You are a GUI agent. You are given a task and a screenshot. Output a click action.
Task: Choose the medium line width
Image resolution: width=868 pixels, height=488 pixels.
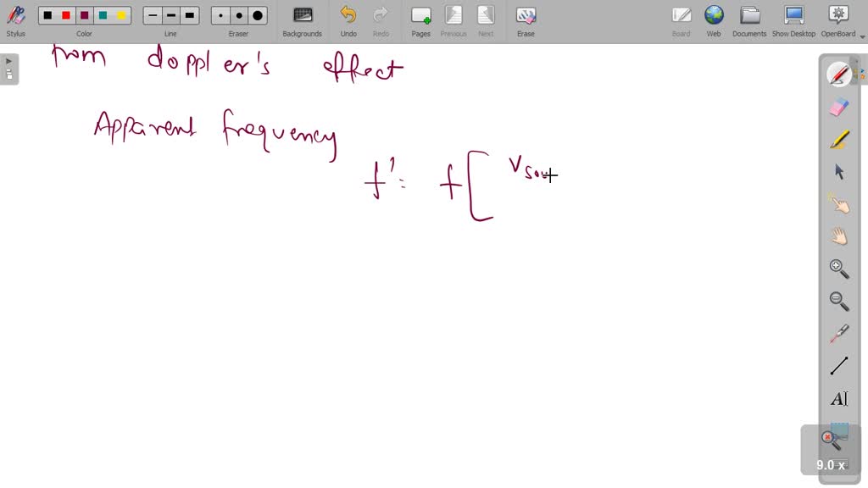pos(171,15)
